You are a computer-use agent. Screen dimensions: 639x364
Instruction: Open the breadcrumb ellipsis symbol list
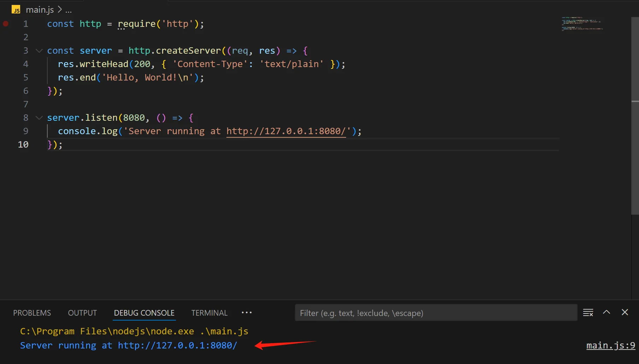click(69, 10)
